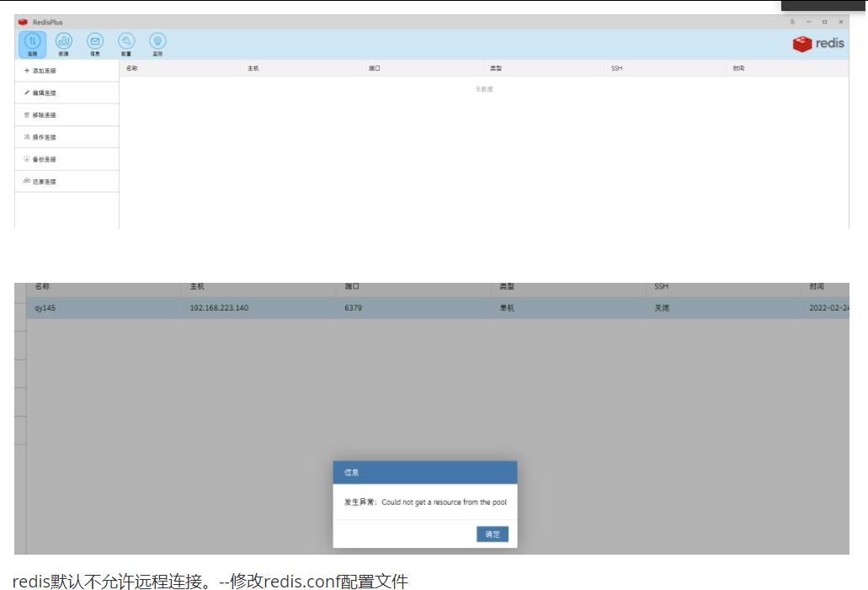Click the 信息 title of the error dialog
The height and width of the screenshot is (590, 868).
(352, 473)
